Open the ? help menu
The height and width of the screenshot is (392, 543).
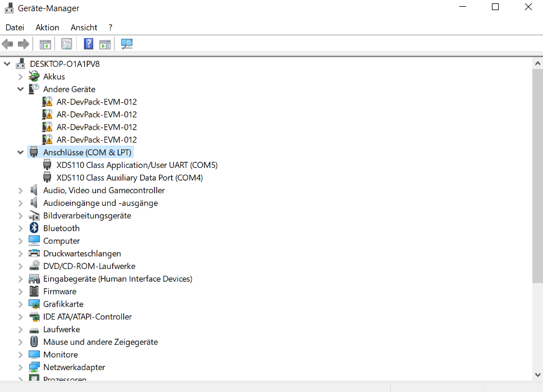(x=111, y=28)
